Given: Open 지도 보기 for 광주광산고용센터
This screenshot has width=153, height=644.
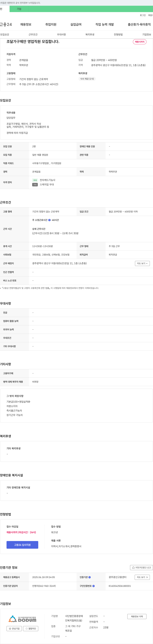Looking at the screenshot, I should click(x=142, y=577).
